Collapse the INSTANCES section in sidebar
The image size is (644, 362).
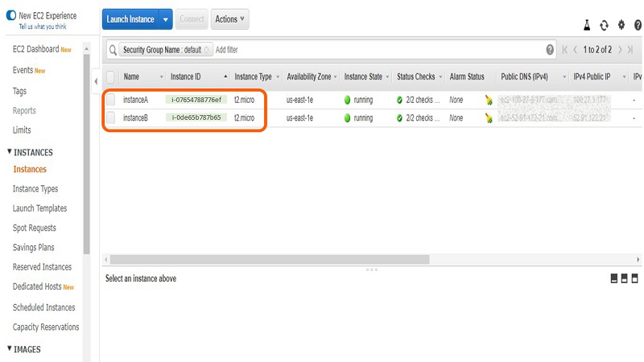[x=10, y=152]
